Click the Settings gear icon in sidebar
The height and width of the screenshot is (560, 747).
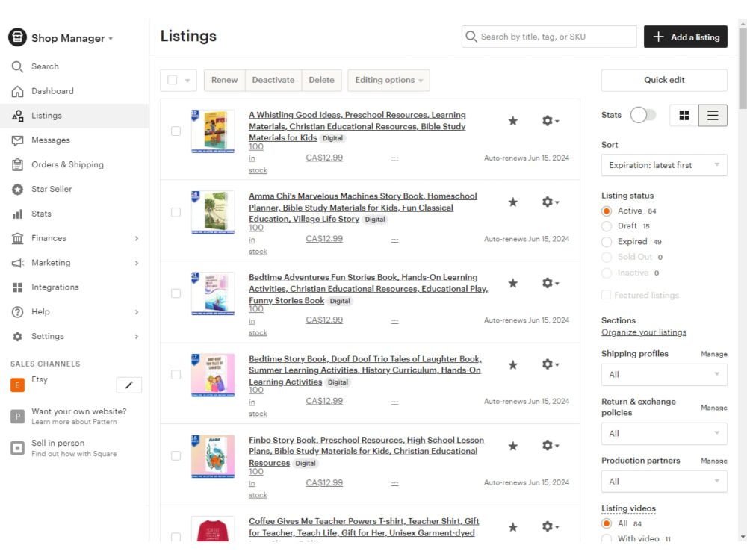[17, 337]
